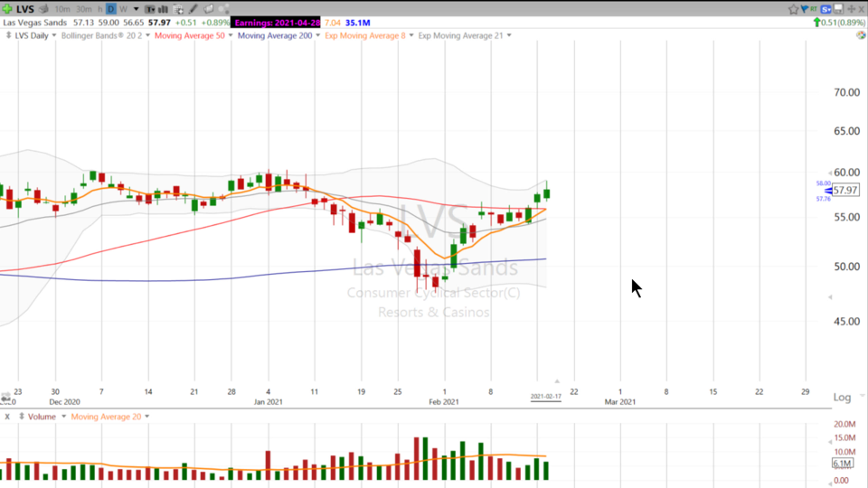Switch to 30m timeframe

[83, 9]
